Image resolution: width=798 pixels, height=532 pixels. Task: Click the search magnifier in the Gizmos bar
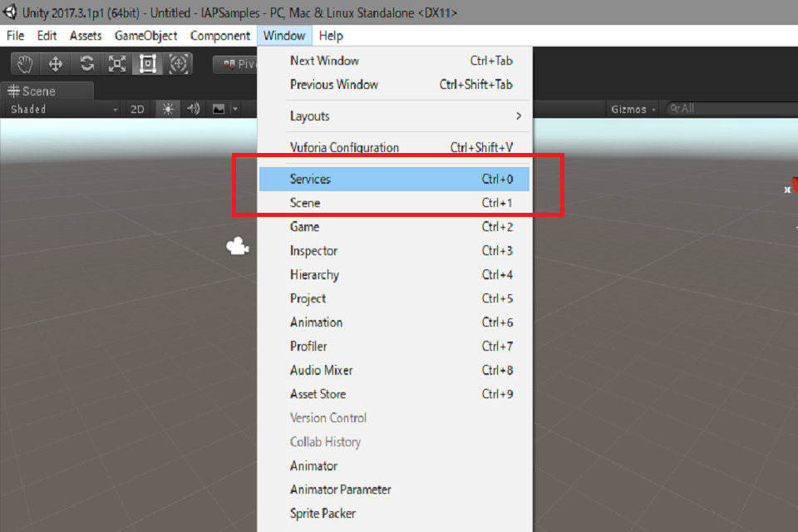pyautogui.click(x=675, y=108)
